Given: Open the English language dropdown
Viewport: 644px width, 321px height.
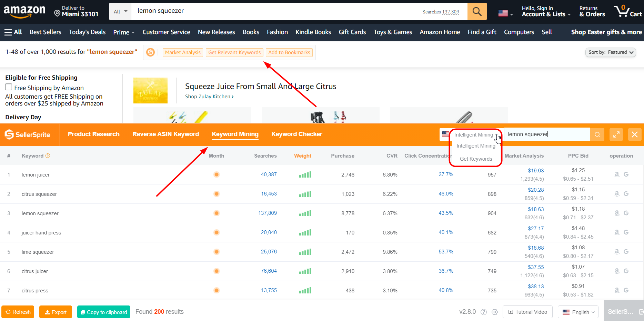Looking at the screenshot, I should click(578, 312).
